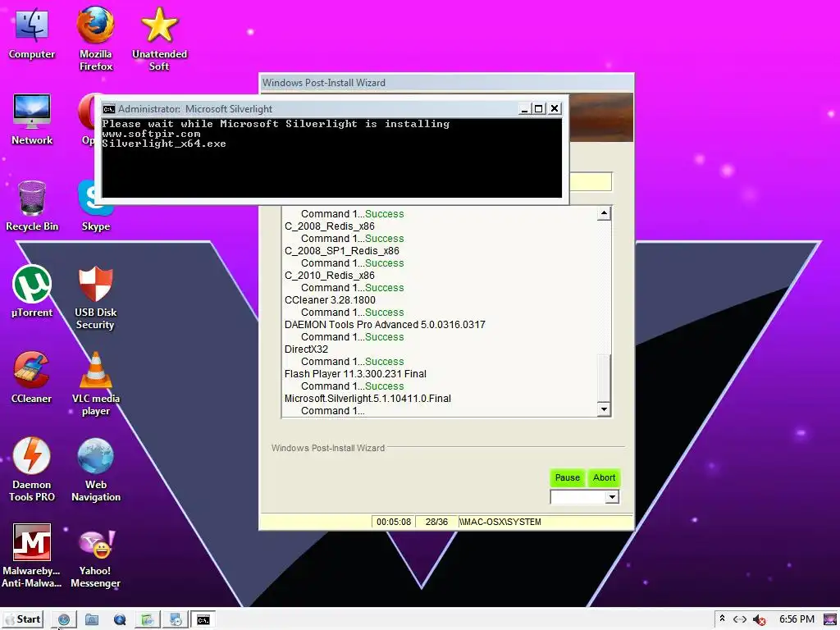Pause the post-install wizard
The width and height of the screenshot is (840, 630).
click(x=568, y=477)
